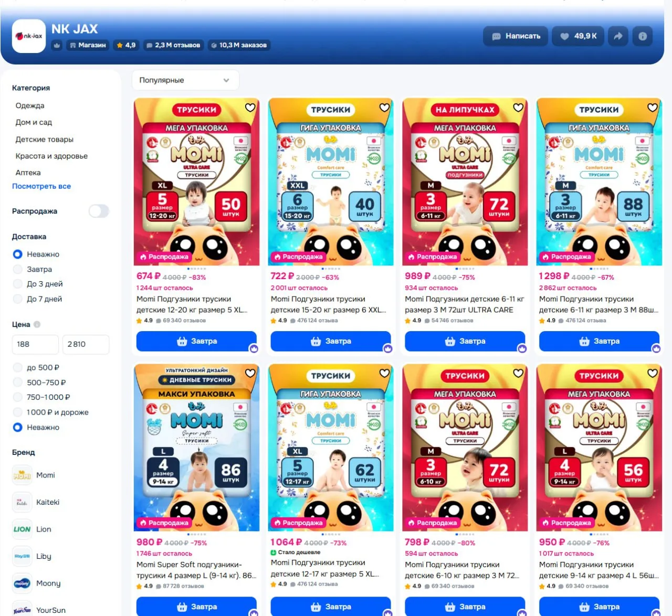
Task: Click the minimum price field showing 188
Action: [x=35, y=344]
